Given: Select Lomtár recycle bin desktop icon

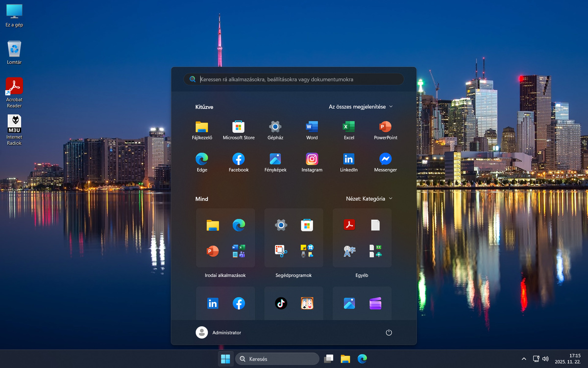Looking at the screenshot, I should tap(14, 52).
